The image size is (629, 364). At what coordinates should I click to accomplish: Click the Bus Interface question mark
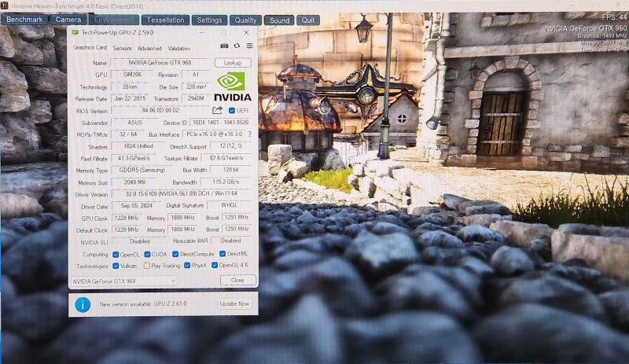click(250, 134)
